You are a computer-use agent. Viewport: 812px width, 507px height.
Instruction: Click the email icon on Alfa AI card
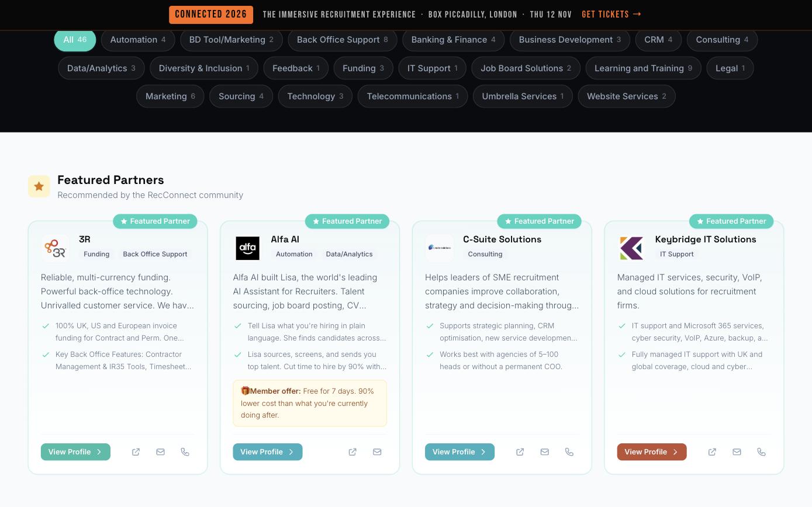(377, 452)
